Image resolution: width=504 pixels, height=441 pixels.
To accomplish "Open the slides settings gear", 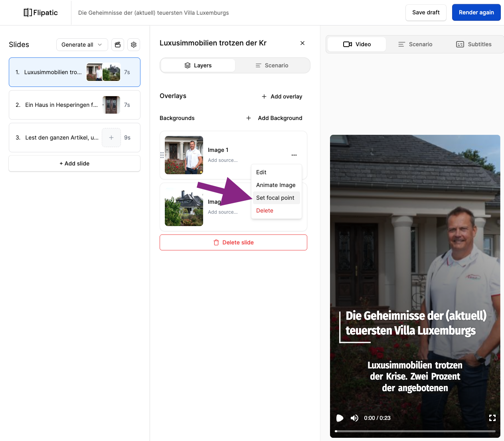I will click(x=134, y=45).
